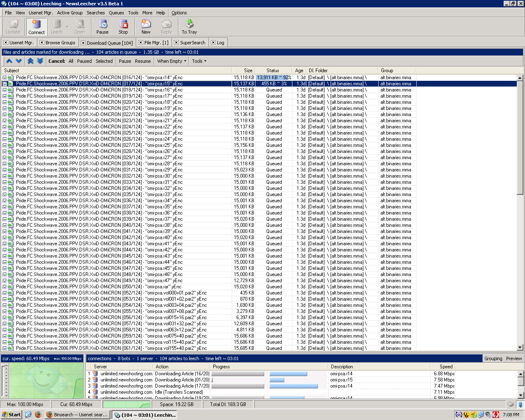Sort the queue by the Subject column header

click(x=117, y=71)
